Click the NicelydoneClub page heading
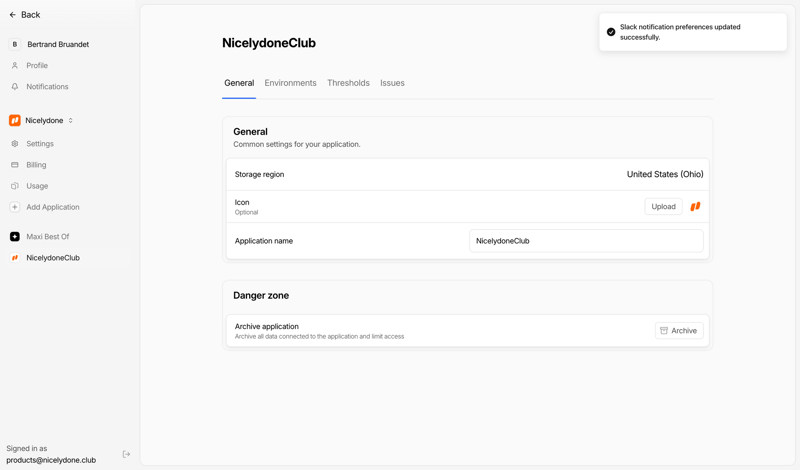The image size is (800, 470). click(x=269, y=43)
